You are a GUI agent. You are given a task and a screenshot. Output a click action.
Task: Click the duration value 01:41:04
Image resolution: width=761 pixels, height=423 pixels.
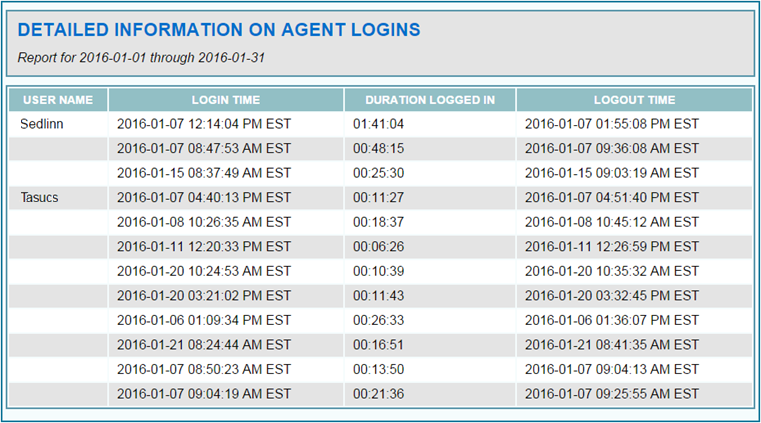[x=378, y=124]
